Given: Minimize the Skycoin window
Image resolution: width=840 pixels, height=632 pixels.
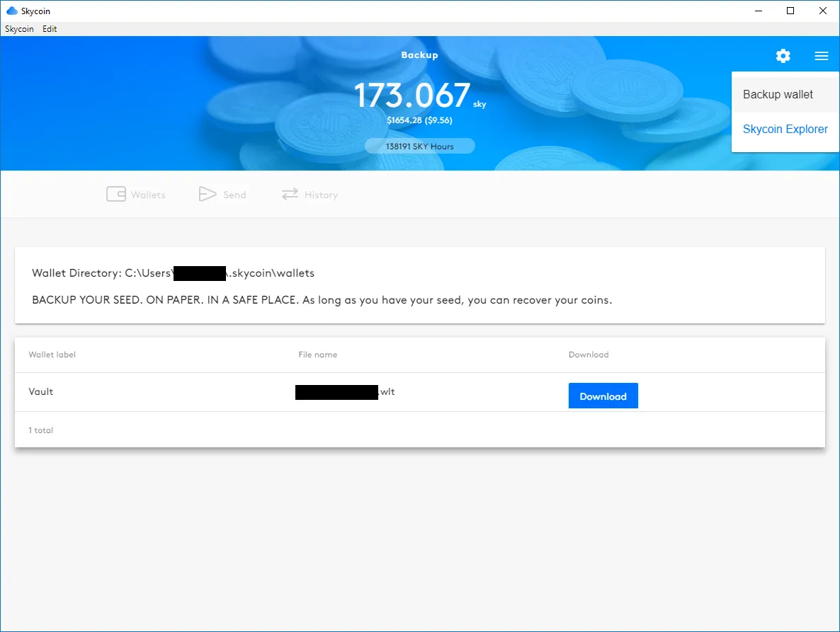Looking at the screenshot, I should (x=758, y=11).
